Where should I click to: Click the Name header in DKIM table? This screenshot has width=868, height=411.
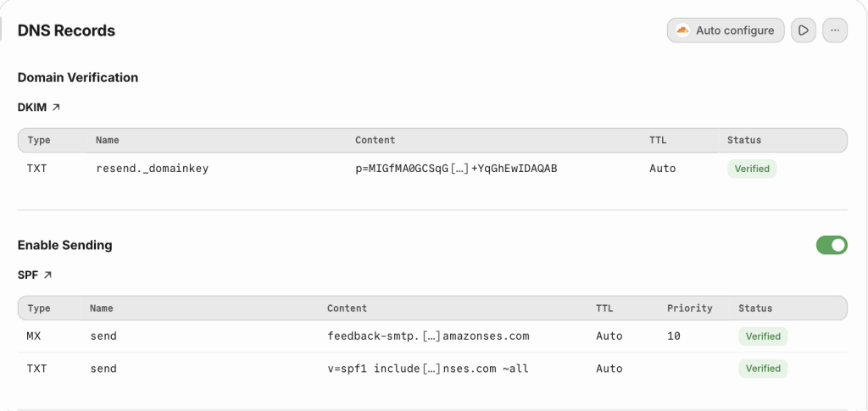pyautogui.click(x=108, y=141)
